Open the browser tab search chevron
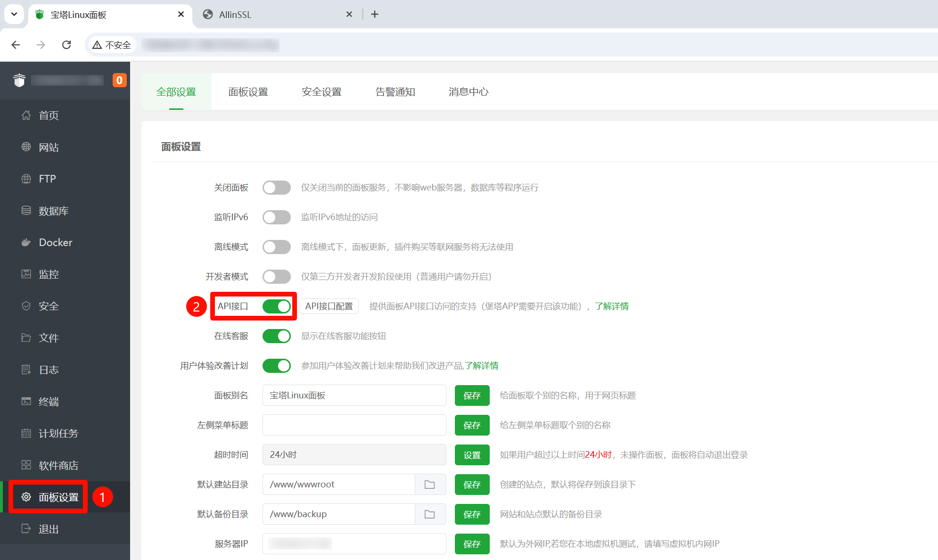This screenshot has width=938, height=560. click(14, 14)
